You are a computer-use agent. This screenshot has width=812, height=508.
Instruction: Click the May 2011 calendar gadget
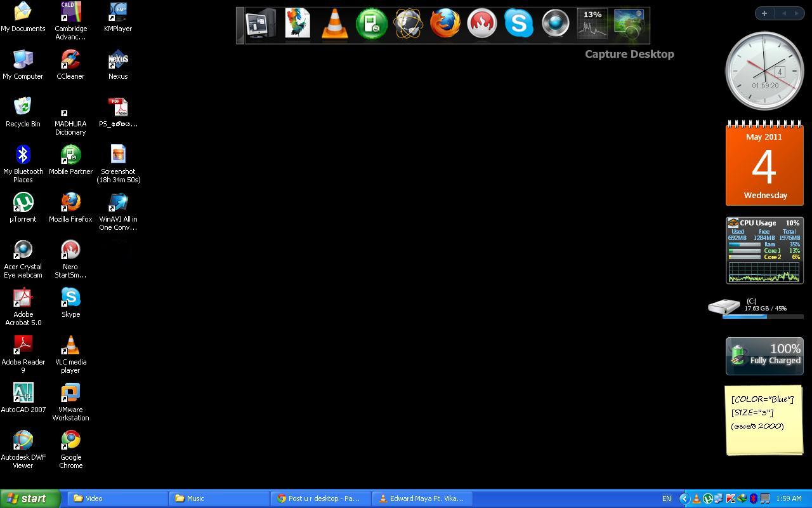coord(764,163)
